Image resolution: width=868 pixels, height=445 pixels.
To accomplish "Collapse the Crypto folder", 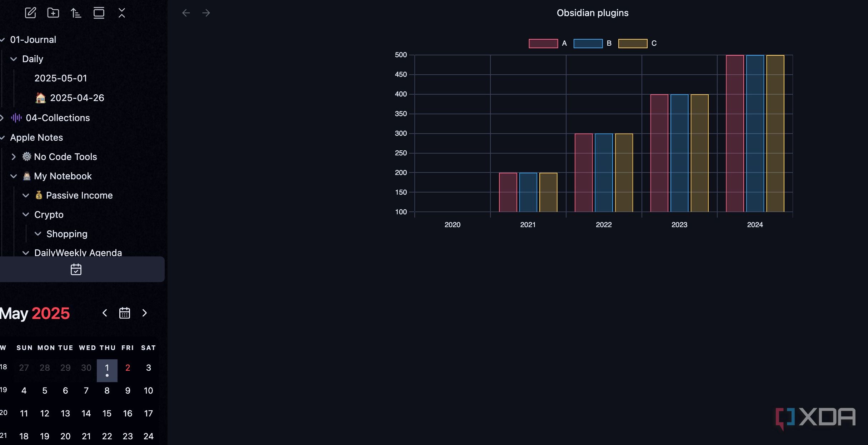I will click(x=26, y=214).
